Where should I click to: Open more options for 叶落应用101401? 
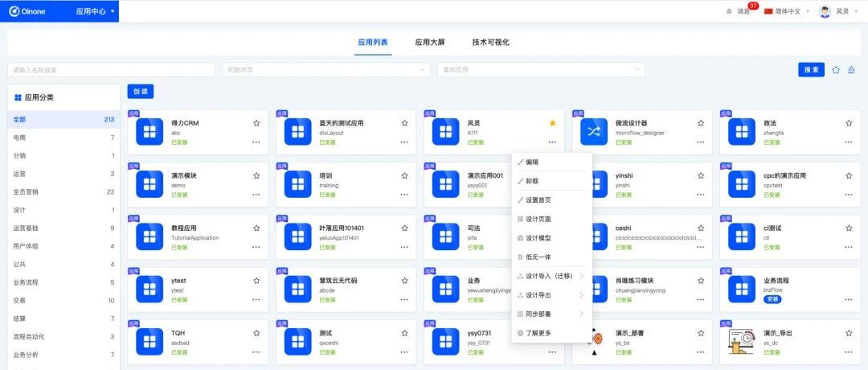pyautogui.click(x=404, y=248)
